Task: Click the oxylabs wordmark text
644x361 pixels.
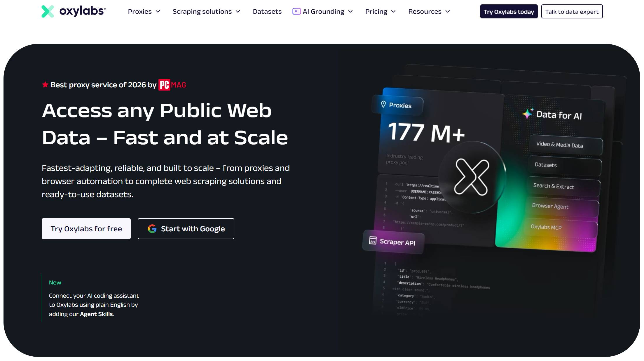Action: (83, 11)
